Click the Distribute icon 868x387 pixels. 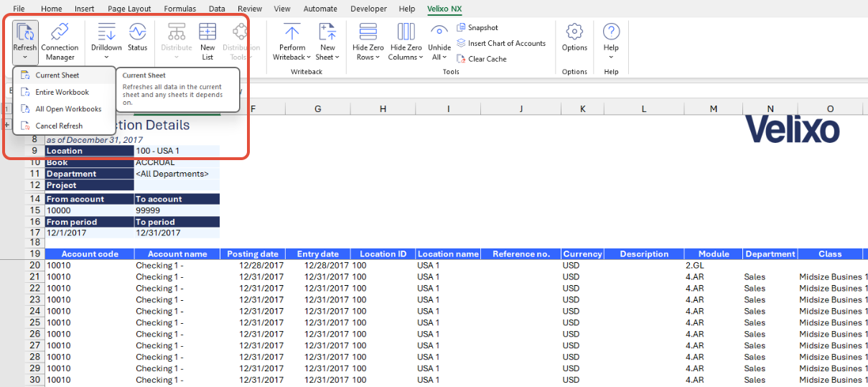176,32
